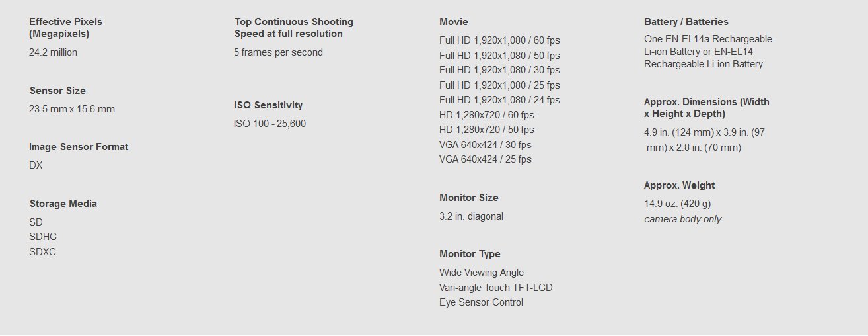
Task: Click the Monitor Size heading
Action: point(468,197)
